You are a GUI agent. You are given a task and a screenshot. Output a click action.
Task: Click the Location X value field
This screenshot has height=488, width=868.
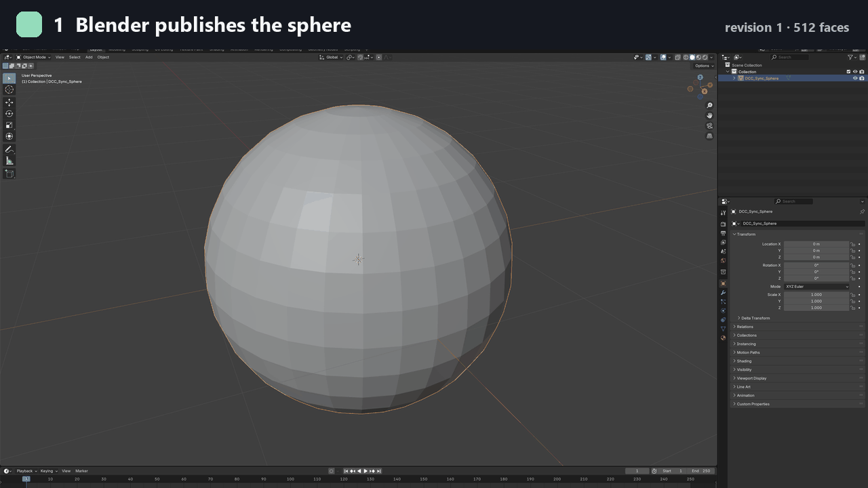click(x=816, y=244)
